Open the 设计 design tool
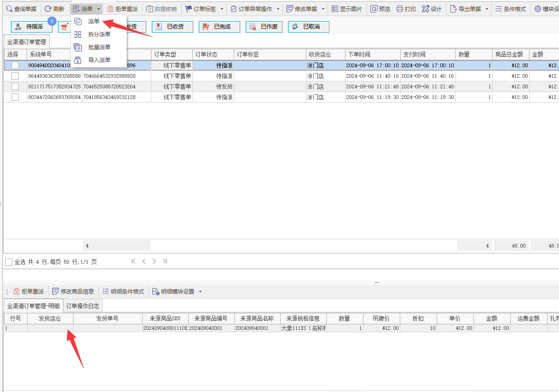559x392 pixels. 432,9
